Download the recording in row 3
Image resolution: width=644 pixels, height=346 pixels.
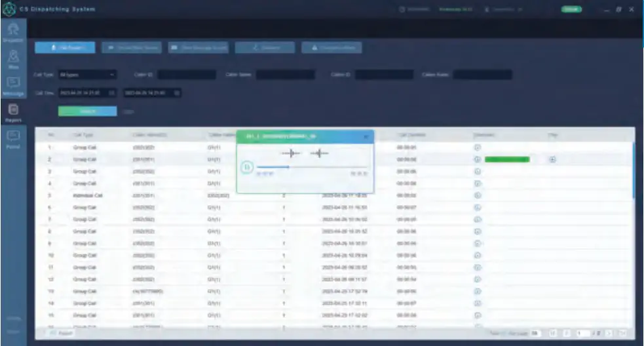point(477,171)
